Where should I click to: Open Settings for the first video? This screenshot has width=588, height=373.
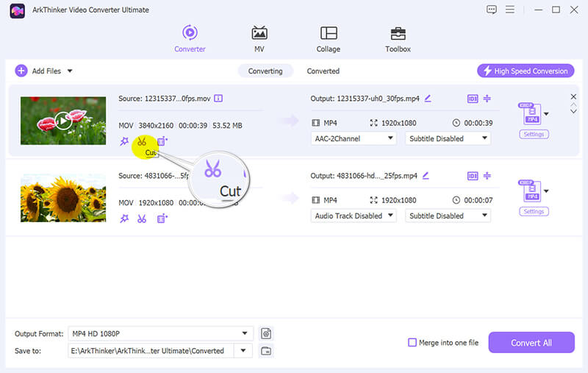tap(534, 135)
